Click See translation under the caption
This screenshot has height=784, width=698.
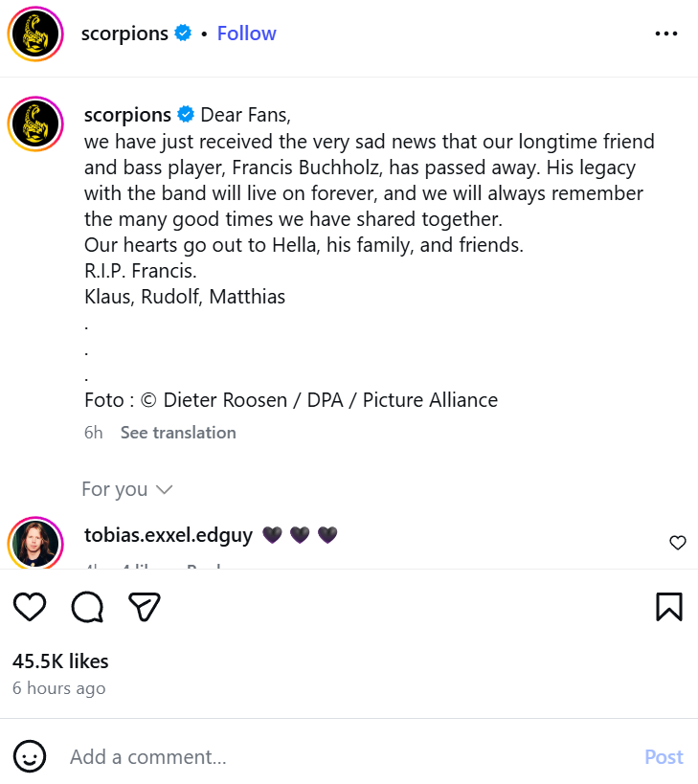(x=178, y=433)
